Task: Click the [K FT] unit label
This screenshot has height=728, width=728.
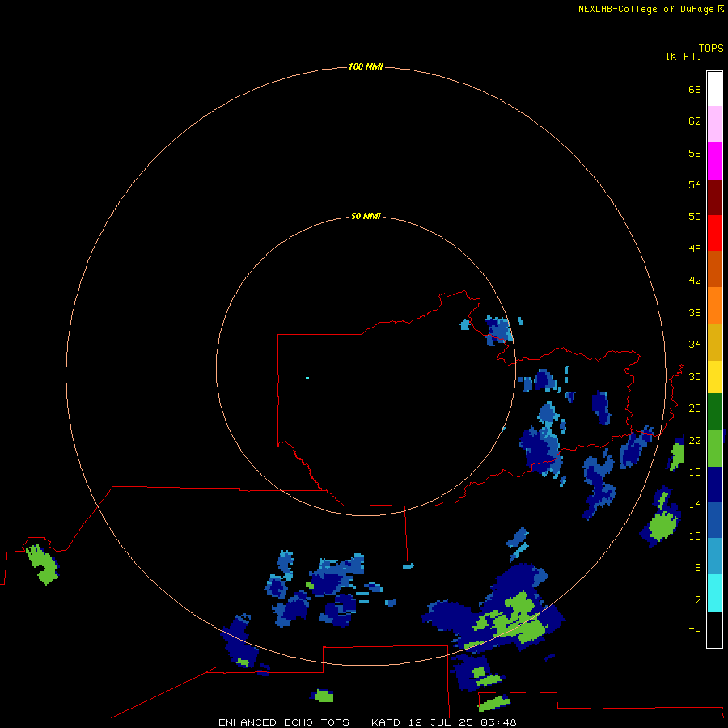Action: [684, 56]
